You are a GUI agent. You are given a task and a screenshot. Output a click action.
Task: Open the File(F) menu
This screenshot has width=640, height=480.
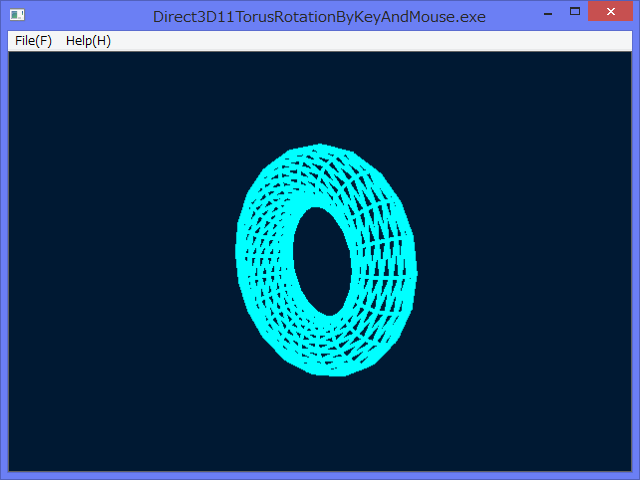tap(33, 41)
